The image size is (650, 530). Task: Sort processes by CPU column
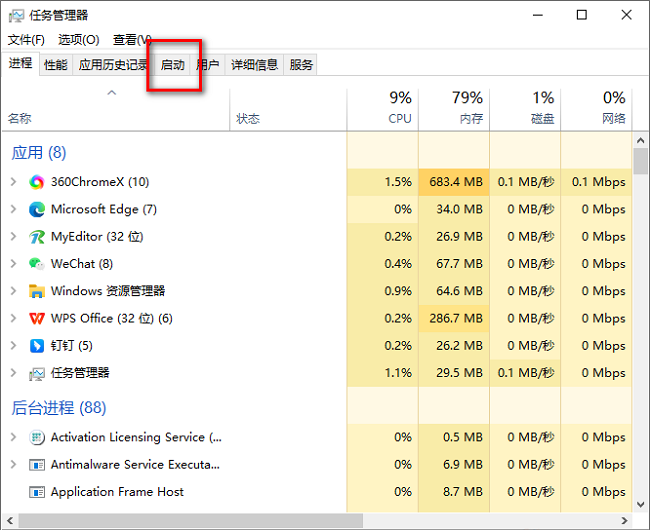(383, 109)
